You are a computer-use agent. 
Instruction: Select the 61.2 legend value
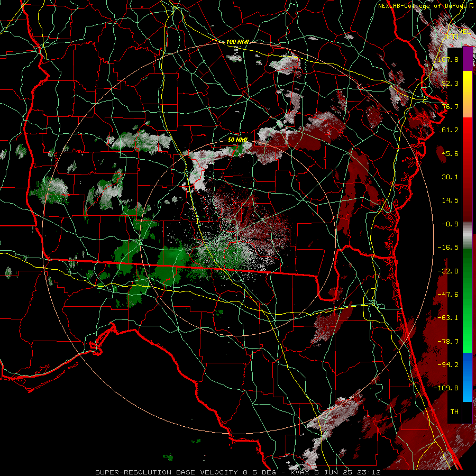(x=450, y=130)
